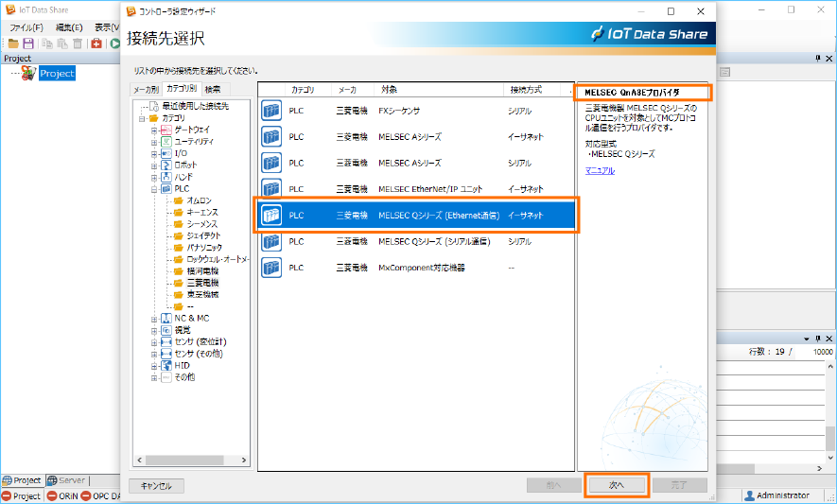
Task: Click the PLC icon of MELSEC Aシリーズ シリアル row
Action: [x=271, y=163]
